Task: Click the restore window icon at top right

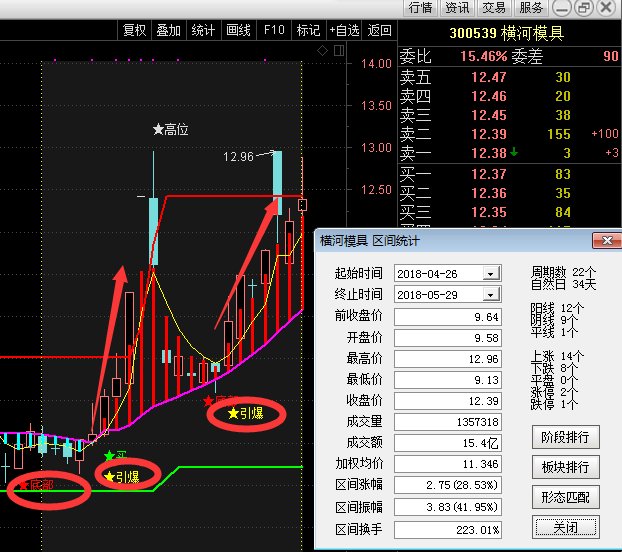Action: tap(585, 7)
